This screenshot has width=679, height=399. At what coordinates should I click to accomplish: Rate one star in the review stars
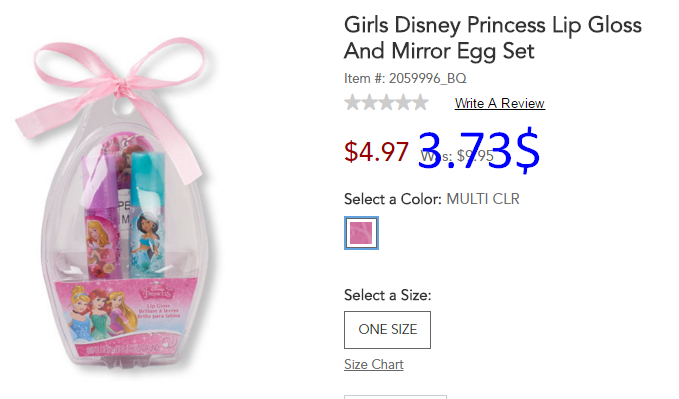352,103
